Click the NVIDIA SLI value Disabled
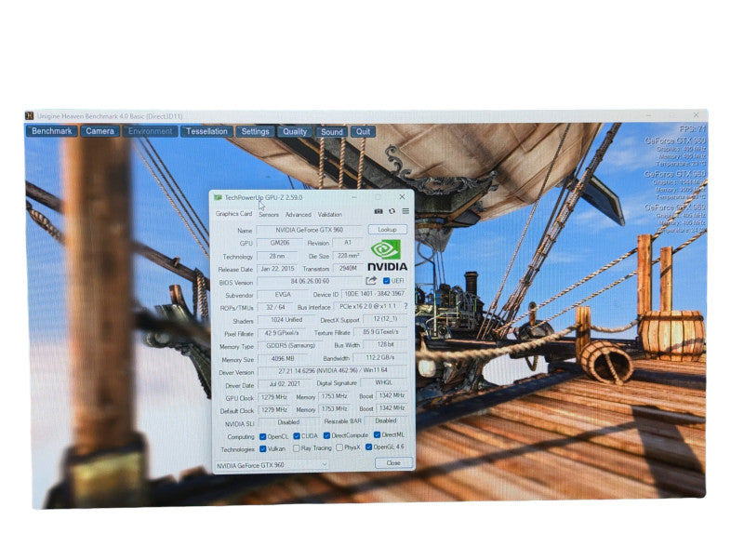The image size is (744, 560). tap(288, 422)
